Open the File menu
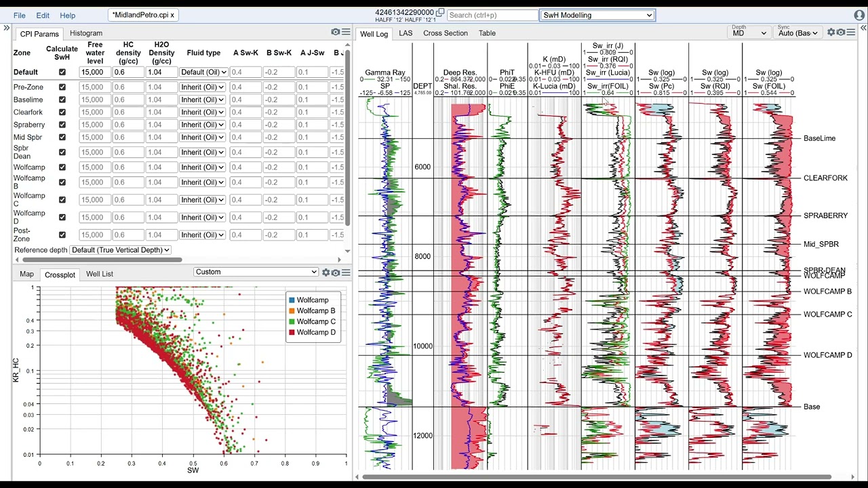The height and width of the screenshot is (488, 868). pyautogui.click(x=19, y=15)
